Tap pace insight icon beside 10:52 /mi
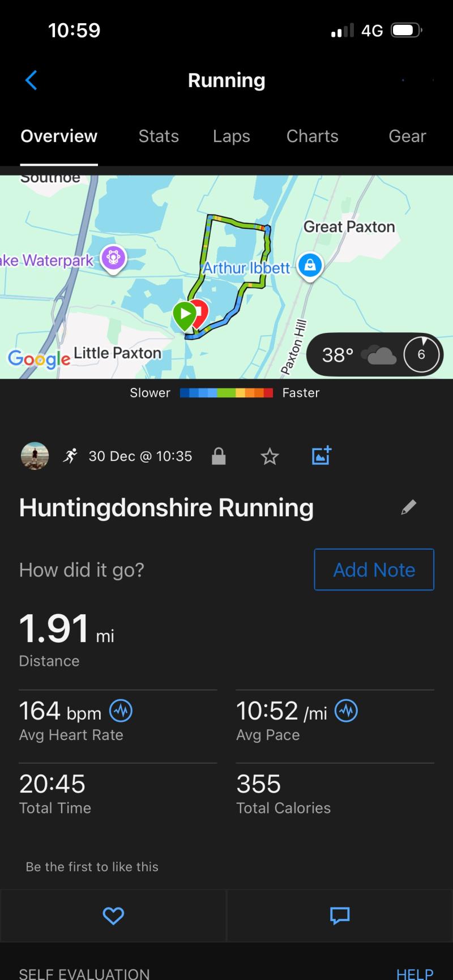Viewport: 453px width, 980px height. pos(346,711)
